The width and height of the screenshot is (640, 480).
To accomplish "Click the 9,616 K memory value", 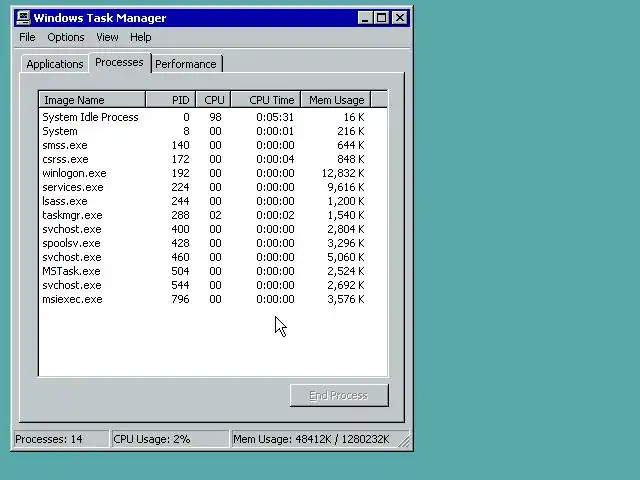I will coord(346,187).
